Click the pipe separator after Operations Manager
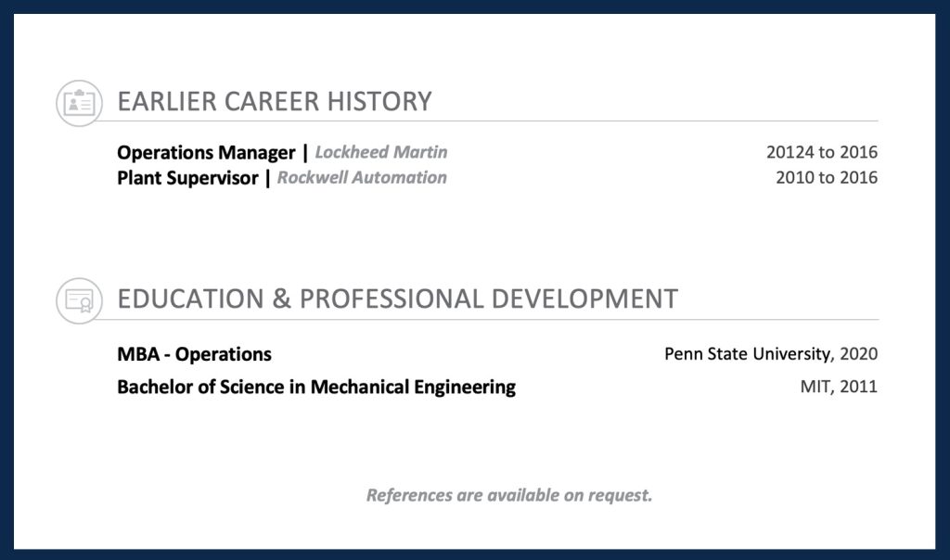 (305, 152)
